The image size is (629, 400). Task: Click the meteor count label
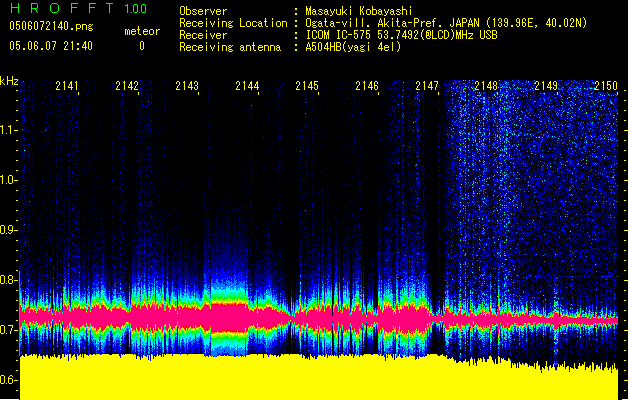click(x=142, y=31)
